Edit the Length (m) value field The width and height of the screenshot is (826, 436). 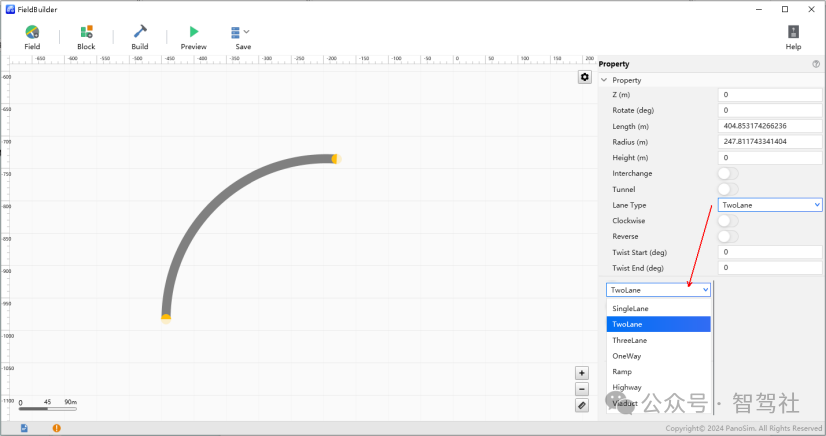[x=770, y=126]
